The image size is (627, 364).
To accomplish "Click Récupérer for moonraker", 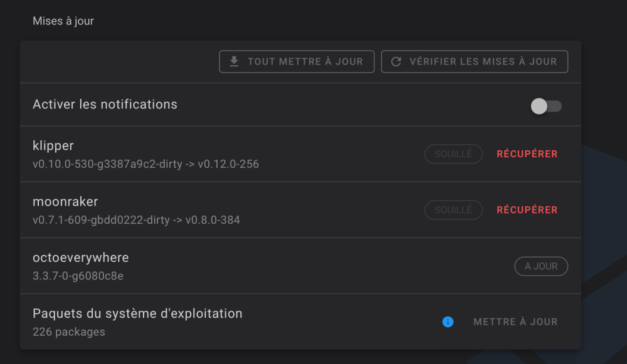I will 527,210.
